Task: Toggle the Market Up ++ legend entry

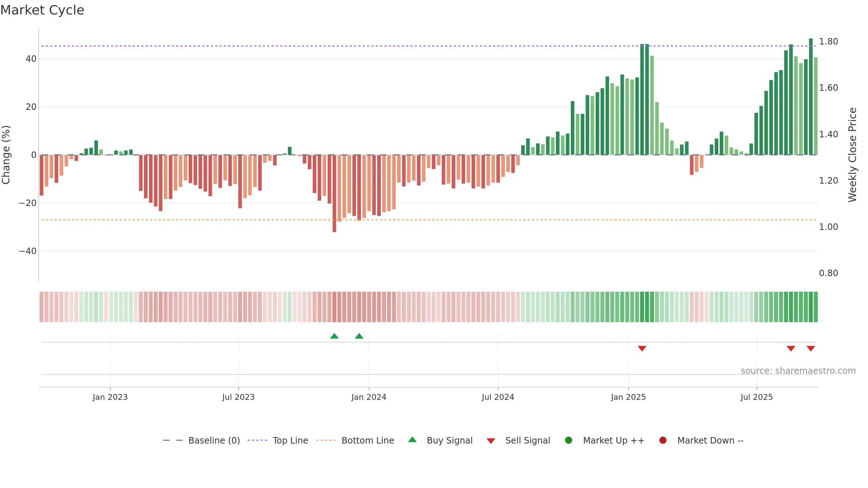Action: pyautogui.click(x=604, y=440)
